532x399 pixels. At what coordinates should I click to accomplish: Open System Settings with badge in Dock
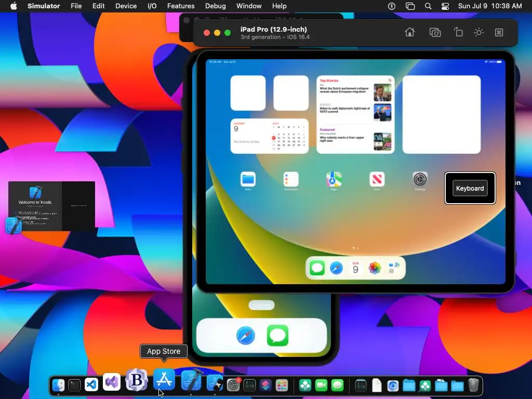(x=233, y=385)
